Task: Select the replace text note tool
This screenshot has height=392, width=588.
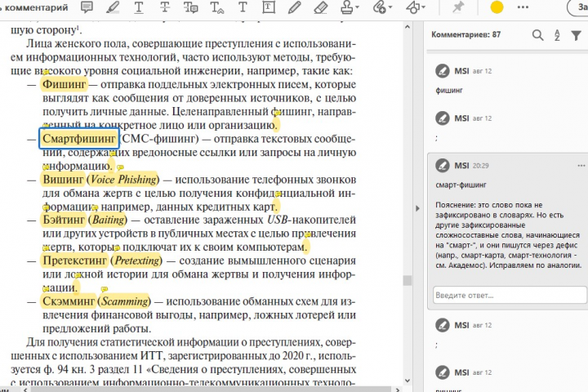Action: (190, 7)
